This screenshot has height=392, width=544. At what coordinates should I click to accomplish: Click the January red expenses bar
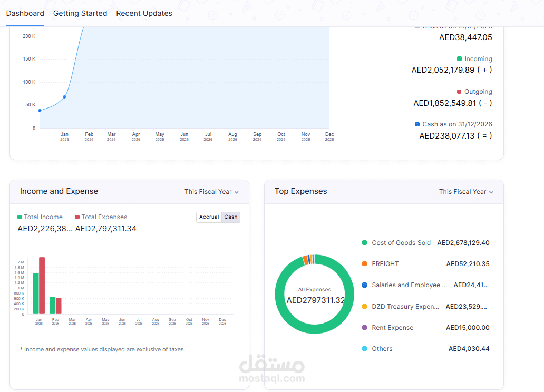(x=42, y=286)
